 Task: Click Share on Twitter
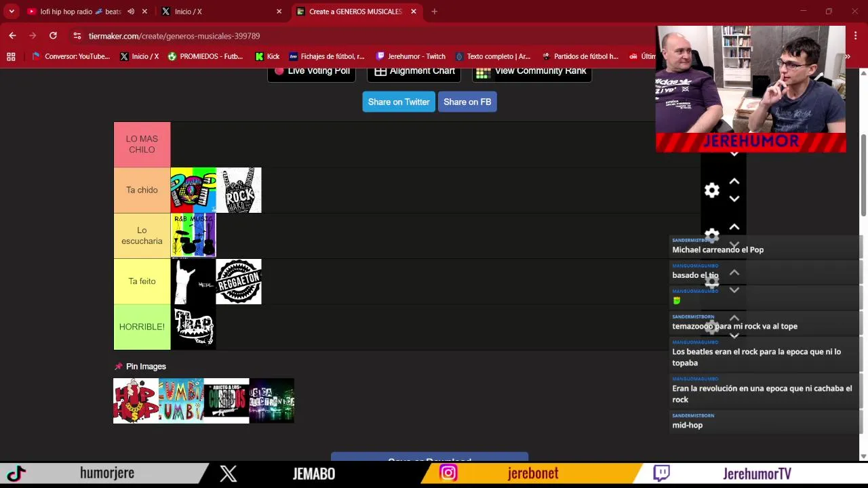tap(399, 102)
